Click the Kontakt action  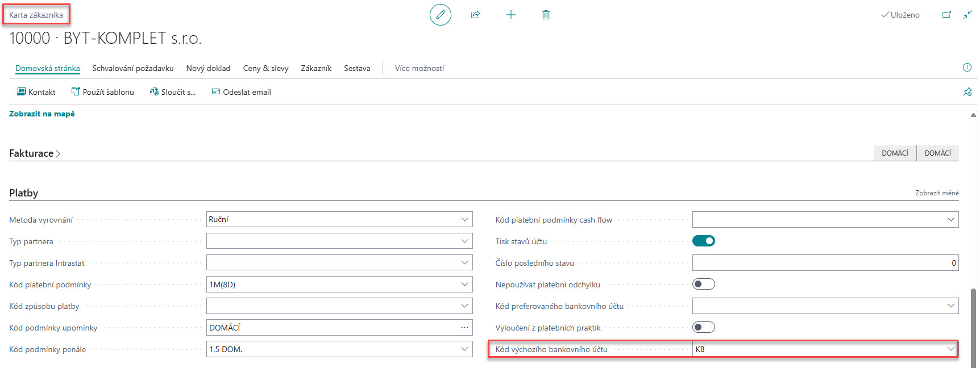click(x=36, y=92)
